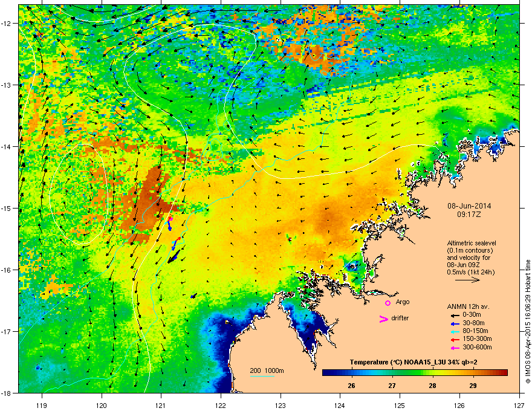Click the '0-30m' depth label
The image size is (532, 411).
[x=472, y=315]
